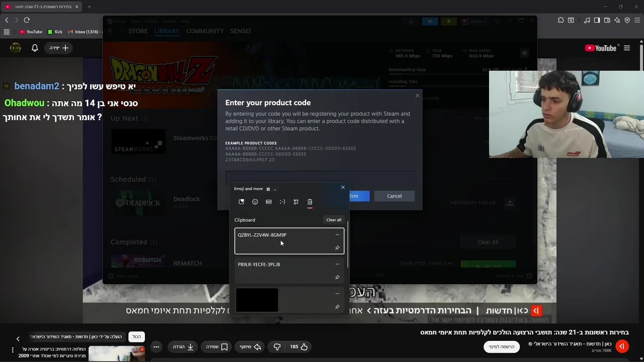The image size is (644, 362).
Task: Click the product code input field
Action: [320, 177]
